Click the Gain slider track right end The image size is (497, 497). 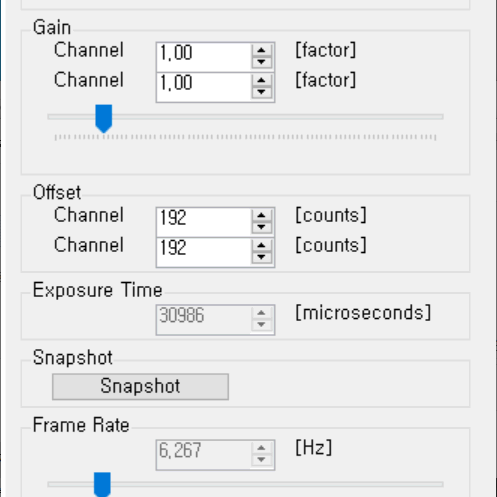[x=439, y=117]
